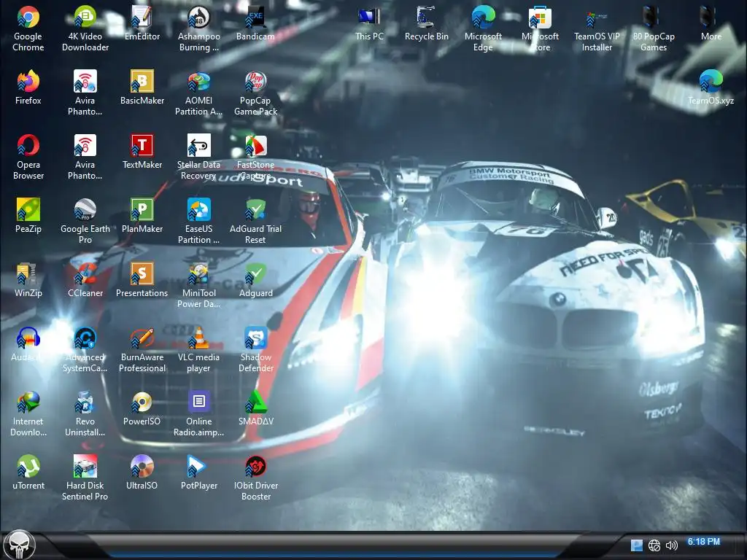Select PlanMaker desktop icon
The width and height of the screenshot is (747, 560).
tap(142, 210)
